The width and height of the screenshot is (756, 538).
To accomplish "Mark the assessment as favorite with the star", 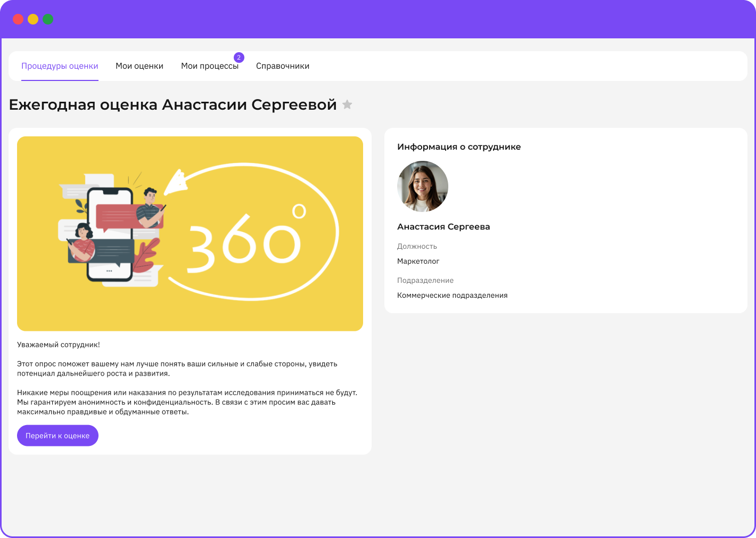I will 347,104.
